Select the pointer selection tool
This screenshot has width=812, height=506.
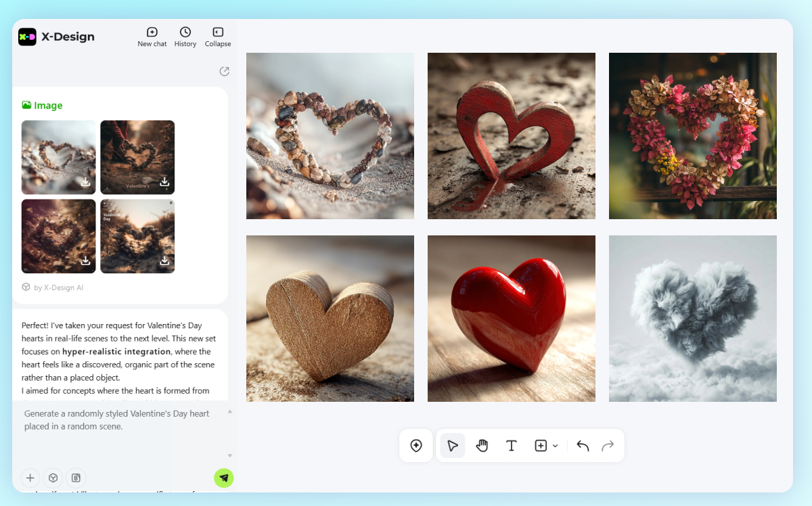point(452,445)
